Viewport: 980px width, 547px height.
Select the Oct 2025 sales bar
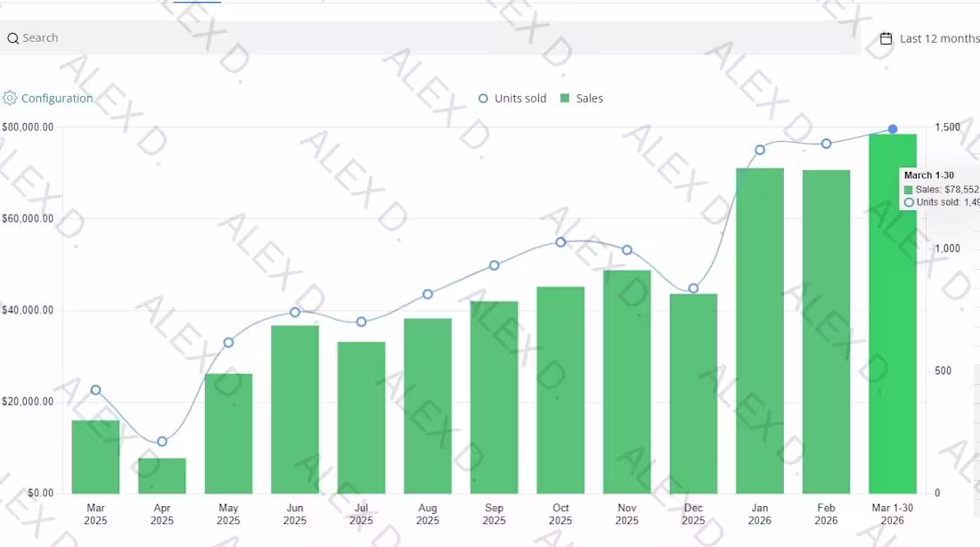pos(560,390)
